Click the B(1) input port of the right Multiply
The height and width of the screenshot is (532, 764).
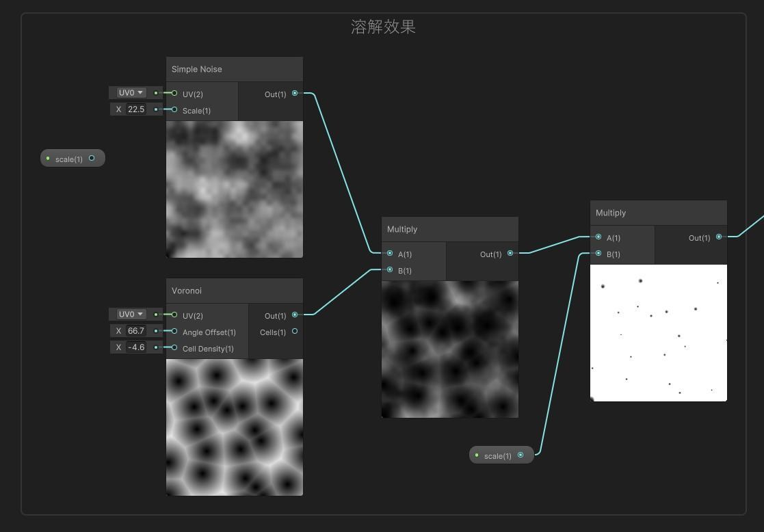[599, 254]
